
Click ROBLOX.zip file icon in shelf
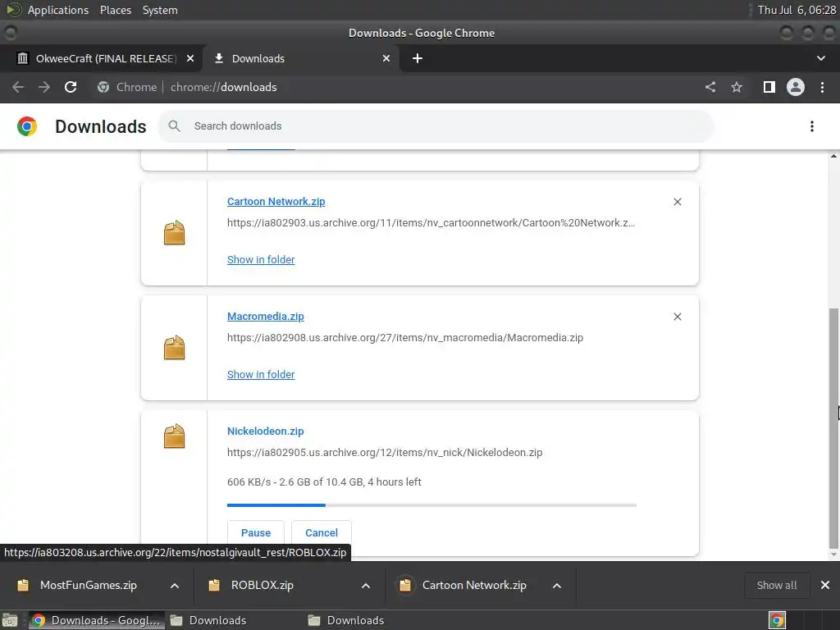coord(214,585)
